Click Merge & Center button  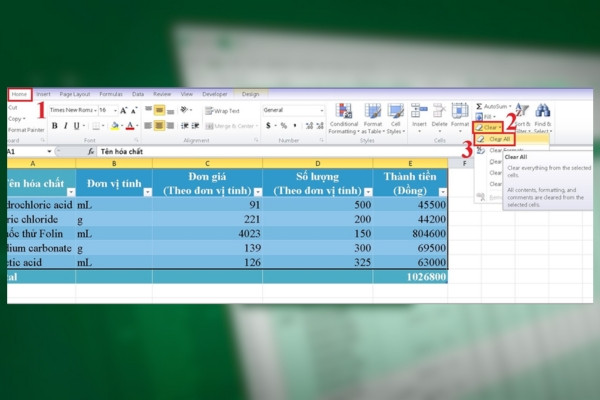(x=230, y=126)
